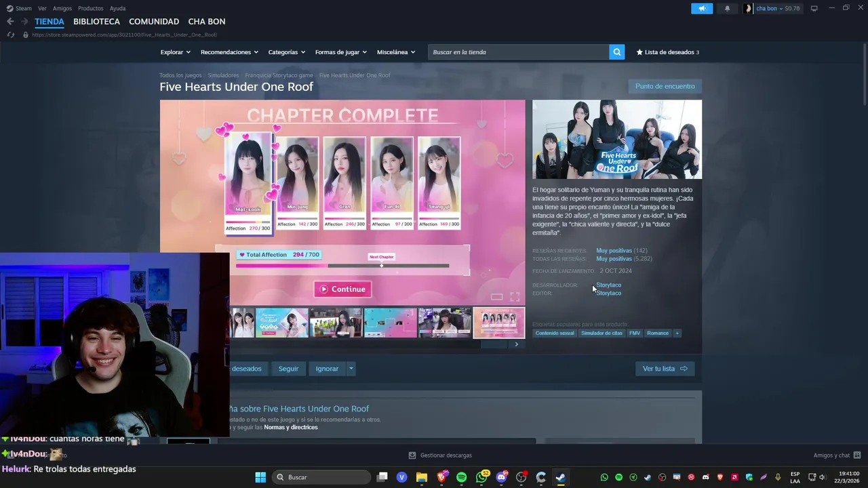The height and width of the screenshot is (488, 868).
Task: Click the WhatsApp icon in the system tray
Action: coord(604,477)
